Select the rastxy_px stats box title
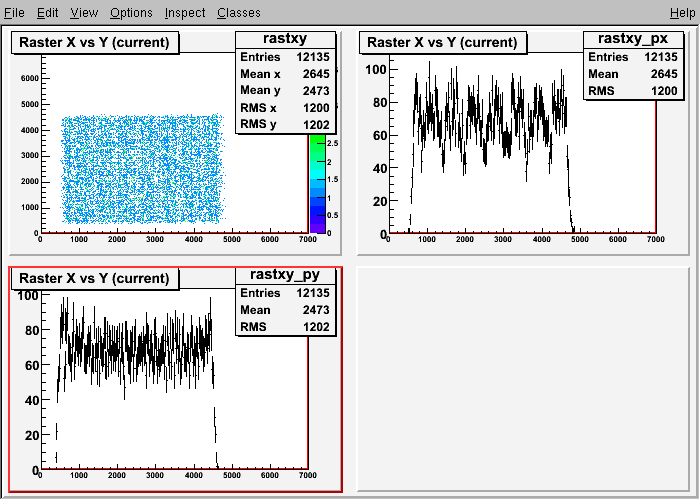Viewport: 700px width, 500px height. coord(633,38)
